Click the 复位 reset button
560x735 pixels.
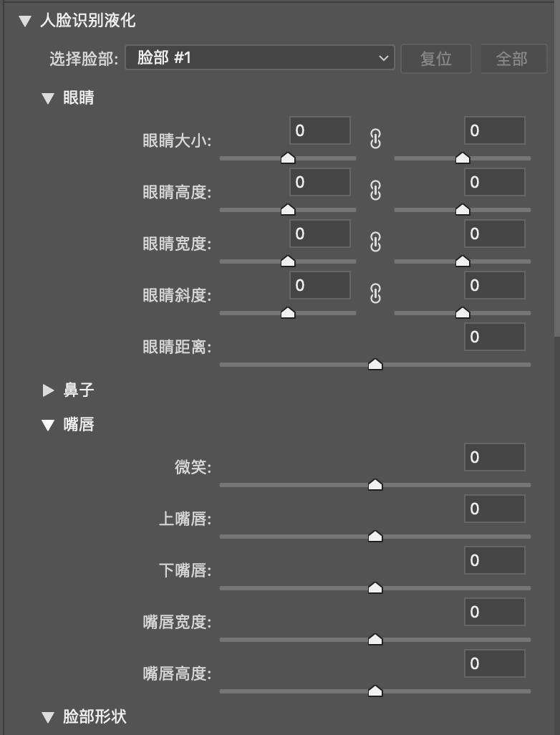435,58
